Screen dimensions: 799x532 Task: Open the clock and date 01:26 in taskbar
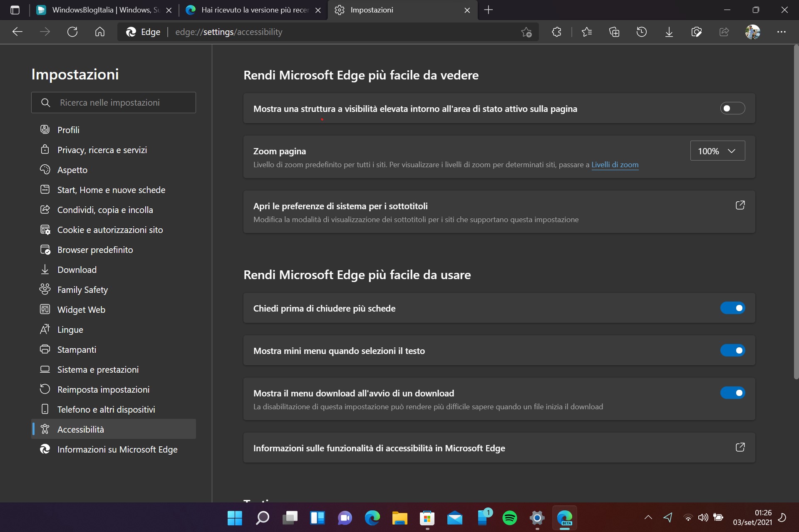(752, 517)
